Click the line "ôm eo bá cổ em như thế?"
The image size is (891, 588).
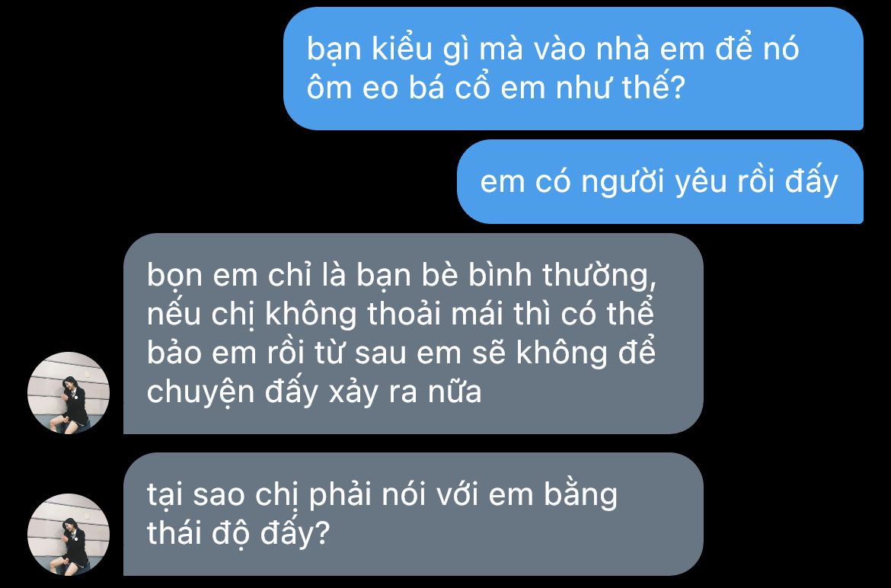(496, 88)
